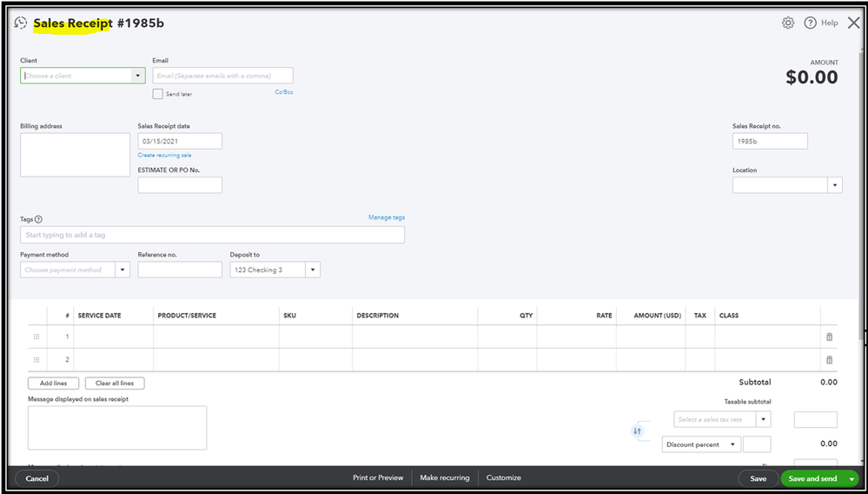Click the Estimate or PO No. field
This screenshot has width=868, height=494.
point(180,185)
